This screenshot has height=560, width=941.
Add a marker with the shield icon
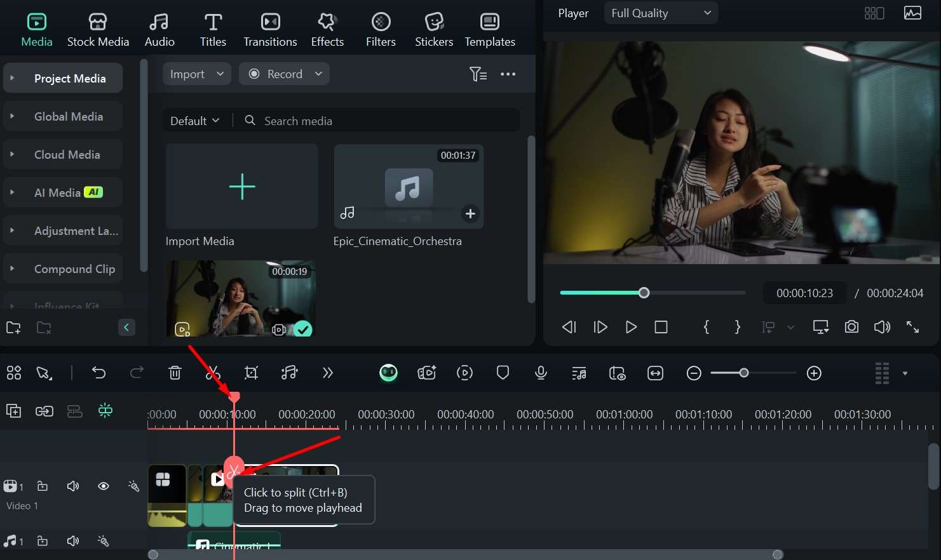click(503, 373)
